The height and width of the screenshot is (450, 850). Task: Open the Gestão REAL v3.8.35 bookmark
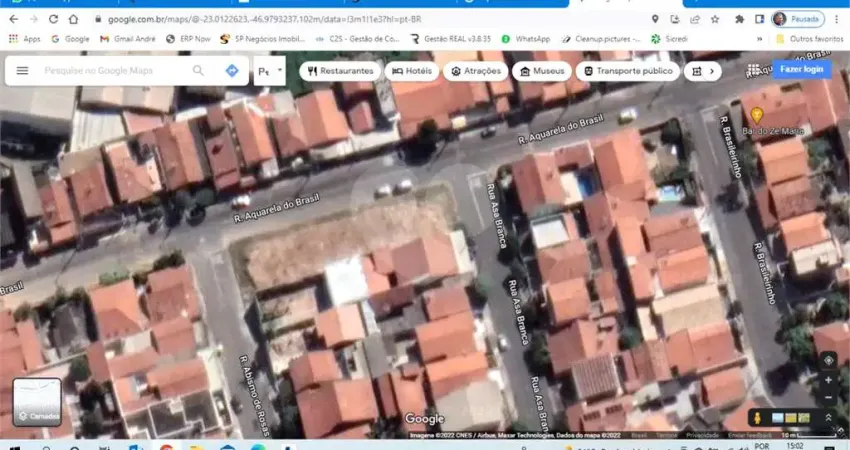(450, 39)
